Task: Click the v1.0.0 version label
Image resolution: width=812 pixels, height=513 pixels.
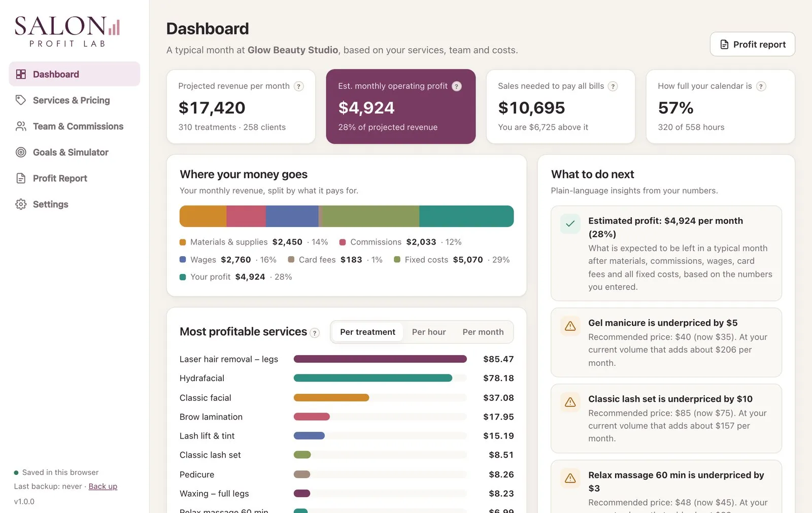Action: click(24, 501)
